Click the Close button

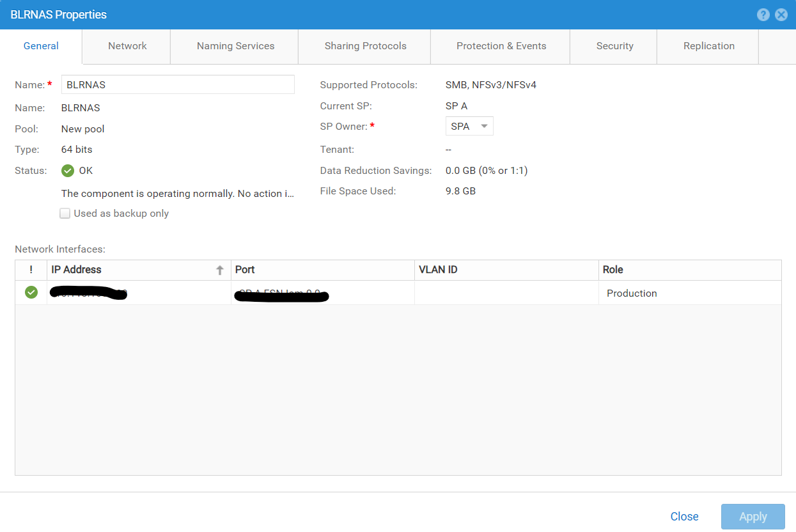point(684,516)
